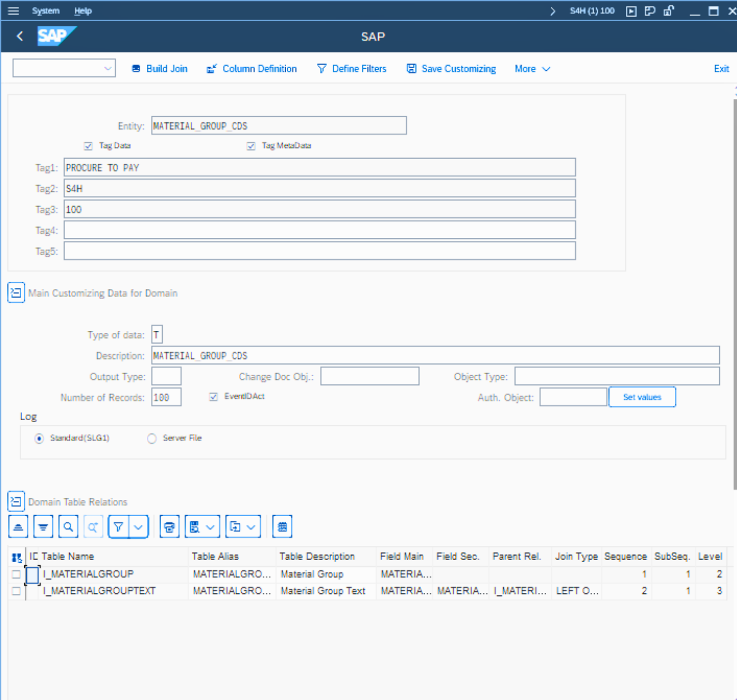Click the sort ascending icon in table toolbar
Image resolution: width=737 pixels, height=700 pixels.
(x=18, y=527)
